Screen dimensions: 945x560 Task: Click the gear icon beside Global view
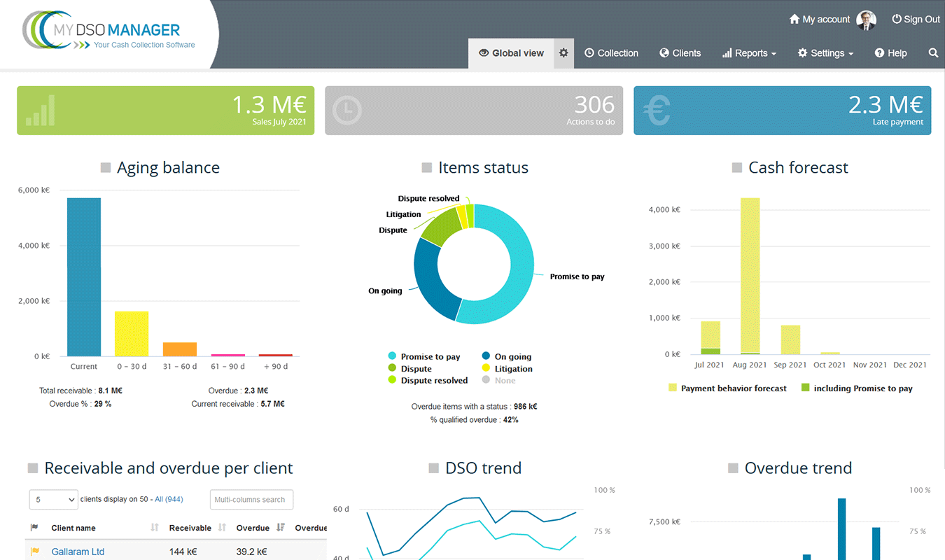[x=563, y=53]
